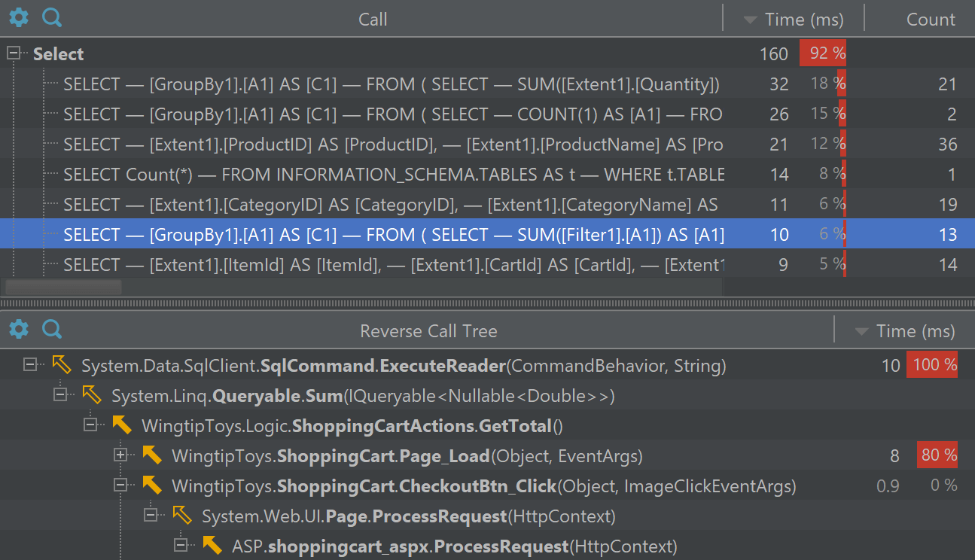Select SqlCommand.ExecuteReader row text
This screenshot has height=560, width=975.
point(404,366)
